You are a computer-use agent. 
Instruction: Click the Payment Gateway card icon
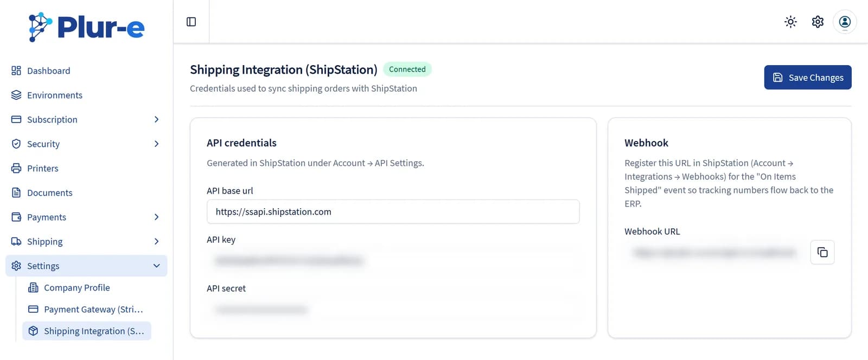click(x=33, y=309)
